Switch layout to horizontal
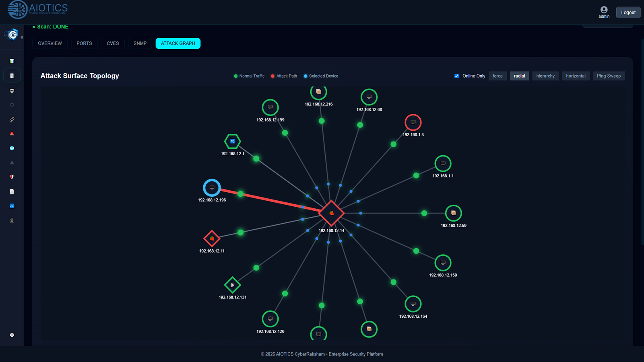This screenshot has width=644, height=362. (x=576, y=76)
